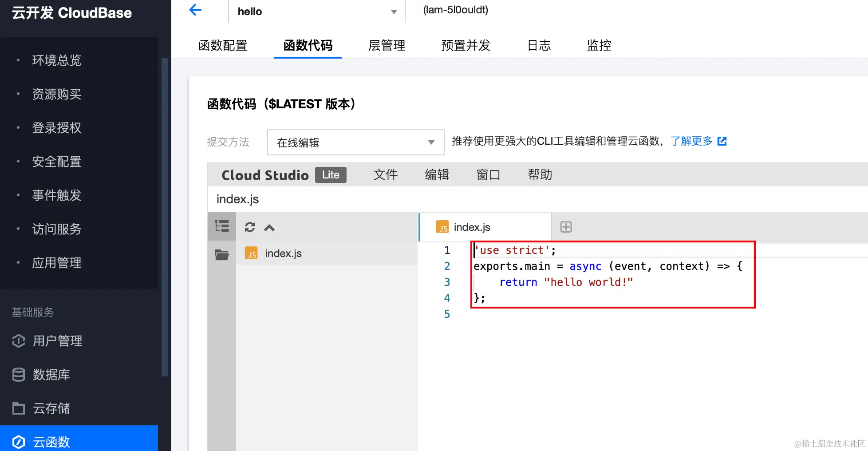The width and height of the screenshot is (868, 451).
Task: Open 环境总览 in the sidebar
Action: 57,60
